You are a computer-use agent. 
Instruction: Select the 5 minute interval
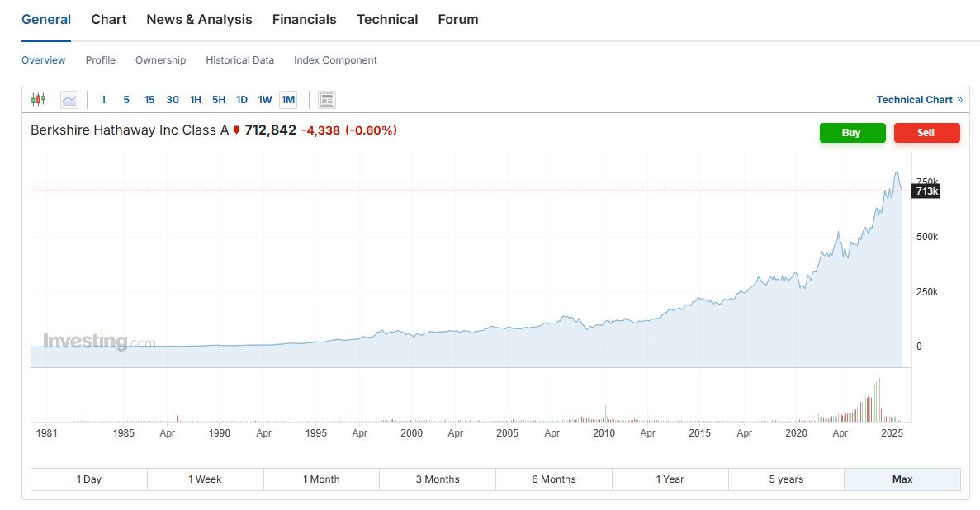[x=126, y=99]
